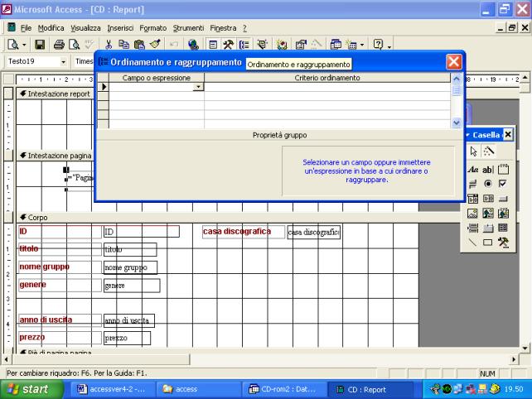Open the Formato menu

pyautogui.click(x=153, y=28)
